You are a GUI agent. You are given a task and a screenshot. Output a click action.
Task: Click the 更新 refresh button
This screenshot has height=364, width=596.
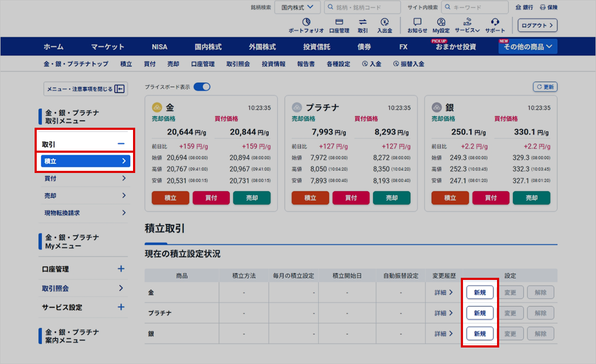[x=545, y=87]
